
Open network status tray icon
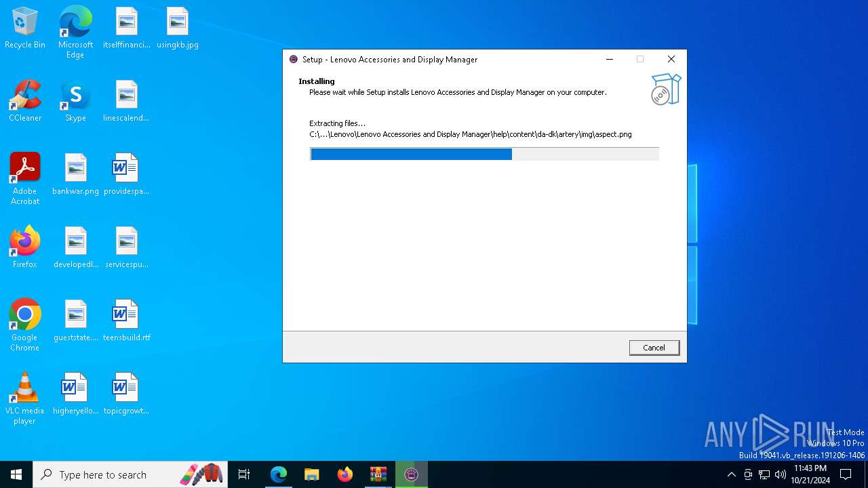click(764, 474)
